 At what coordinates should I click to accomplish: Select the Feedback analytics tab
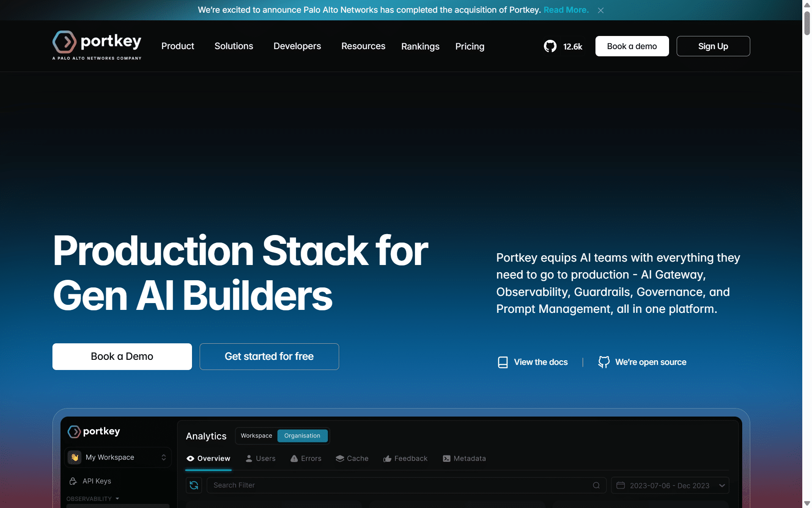405,458
